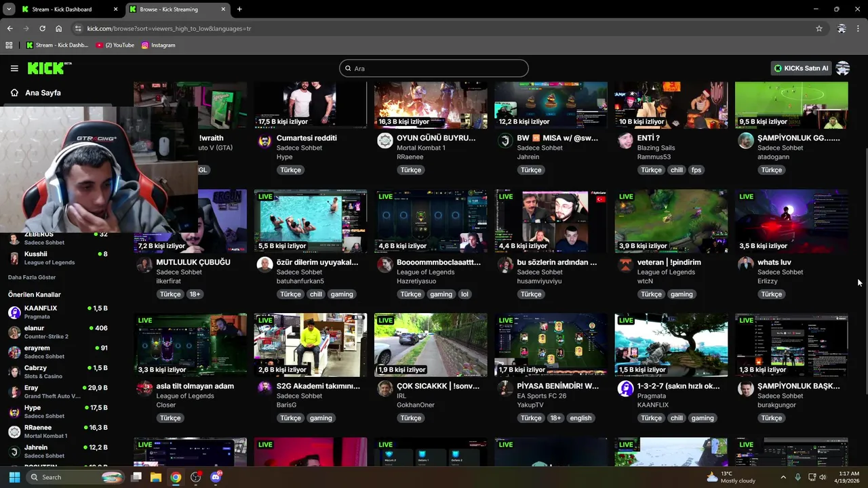Image resolution: width=868 pixels, height=488 pixels.
Task: Click Hype's channel avatar on Cumartesi redditi card
Action: [264, 141]
